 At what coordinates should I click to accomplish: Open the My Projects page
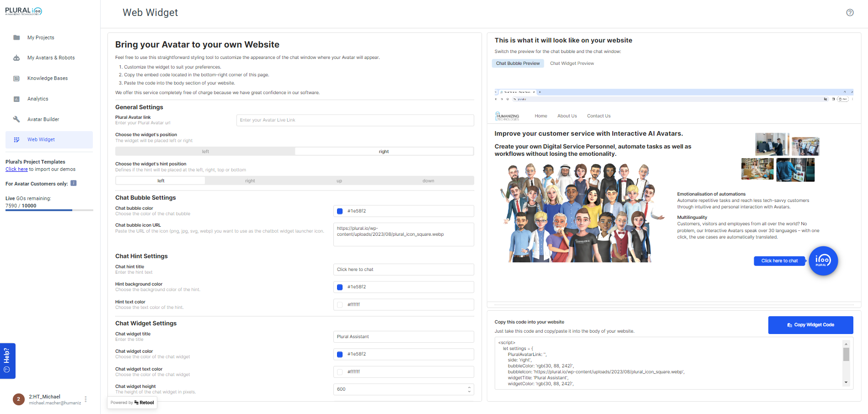click(41, 37)
